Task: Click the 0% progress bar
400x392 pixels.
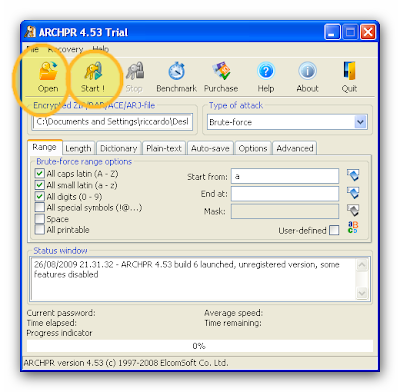Action: [x=199, y=346]
